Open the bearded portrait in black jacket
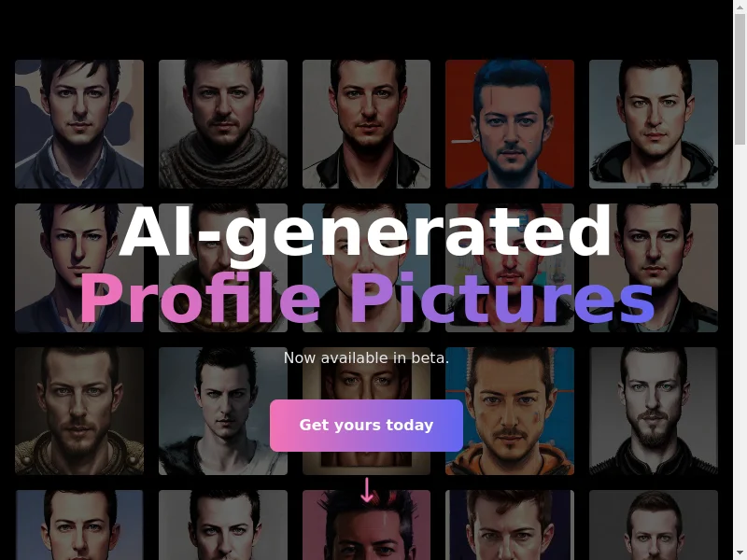The image size is (747, 560). (654, 411)
